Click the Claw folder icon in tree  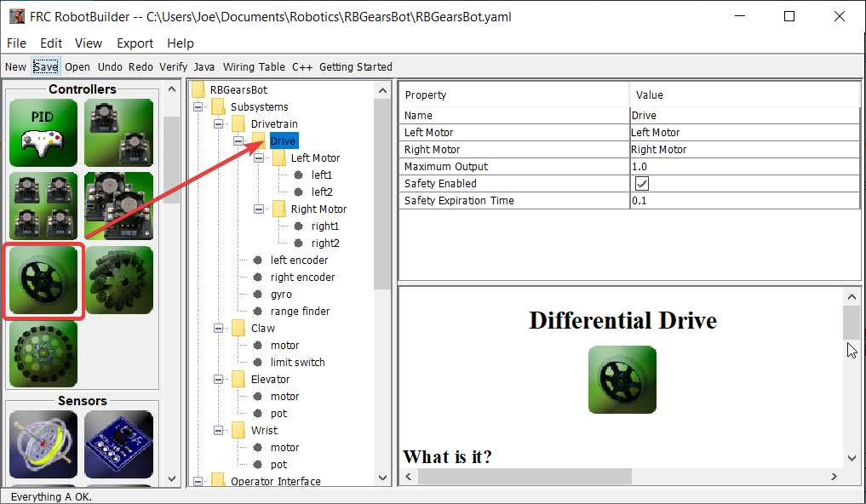238,328
